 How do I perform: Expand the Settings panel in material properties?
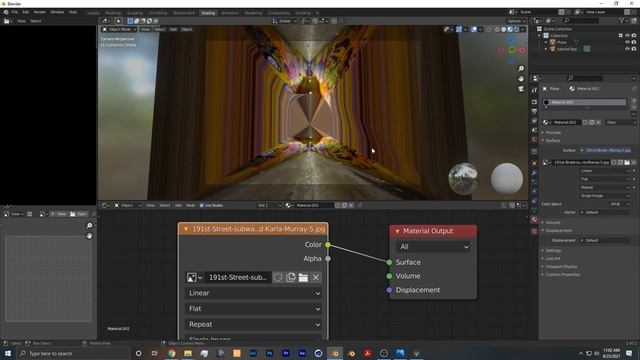pyautogui.click(x=553, y=251)
